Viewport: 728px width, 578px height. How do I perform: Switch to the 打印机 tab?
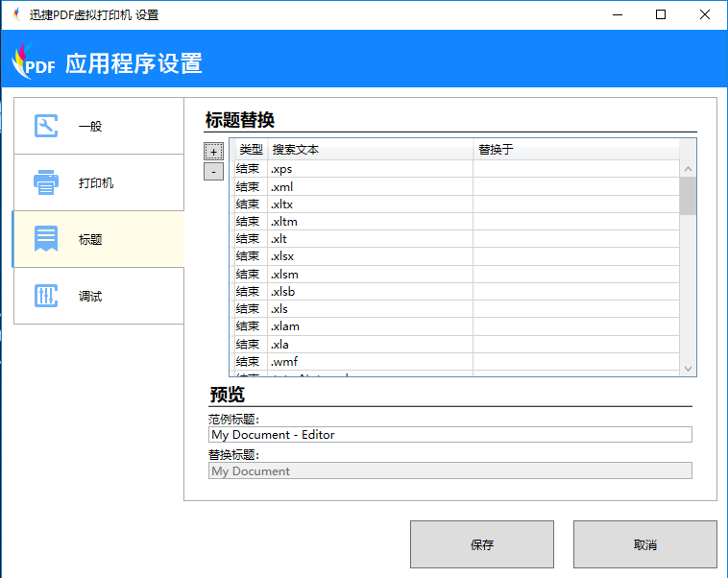(98, 182)
